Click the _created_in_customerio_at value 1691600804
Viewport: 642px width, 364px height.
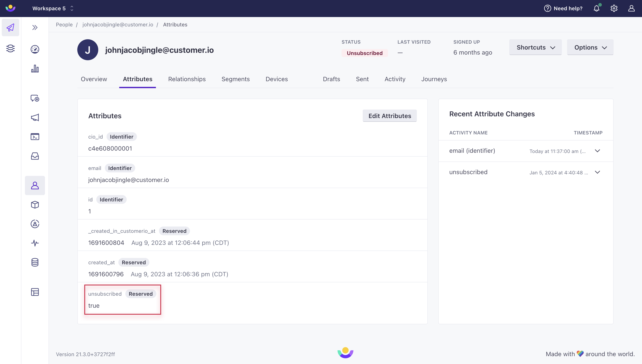click(106, 242)
